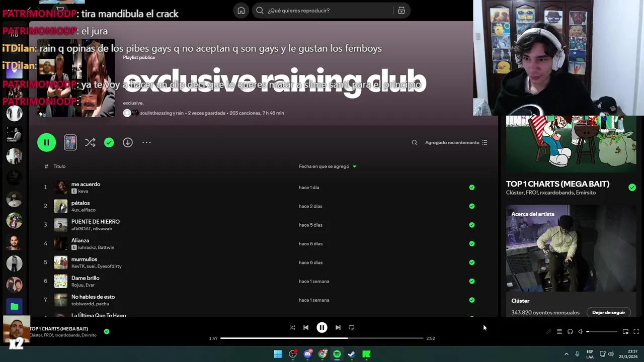Screen dimensions: 644x362
Task: Seek within the song progress bar
Action: pos(322,338)
